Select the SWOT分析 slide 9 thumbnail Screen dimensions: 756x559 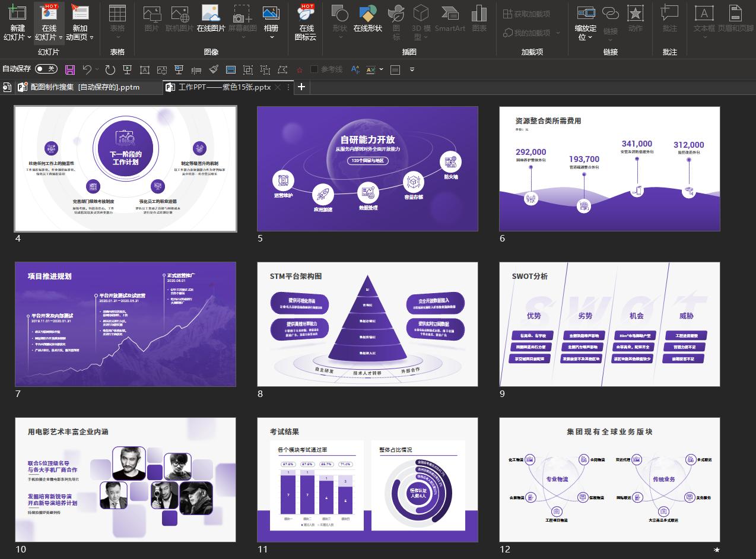point(609,325)
